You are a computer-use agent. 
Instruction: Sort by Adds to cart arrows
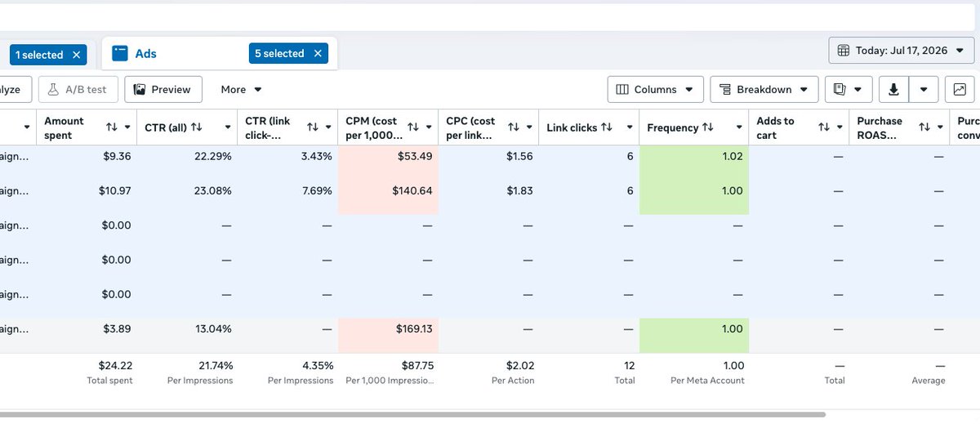tap(824, 127)
